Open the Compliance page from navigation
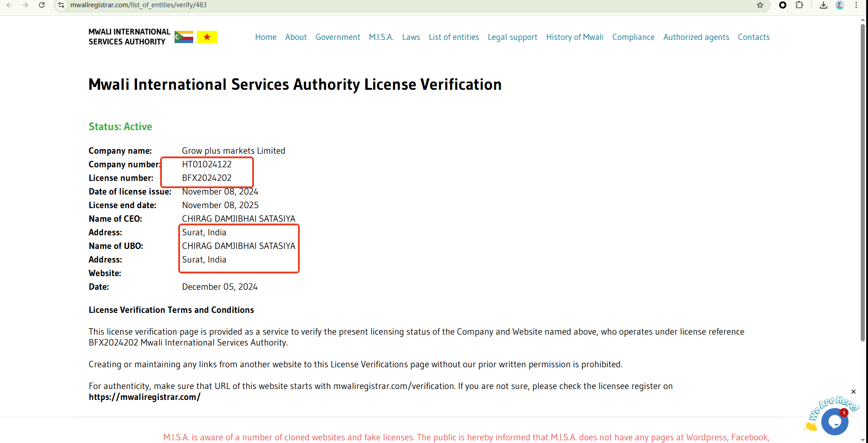Viewport: 868px width, 443px height. coord(633,37)
